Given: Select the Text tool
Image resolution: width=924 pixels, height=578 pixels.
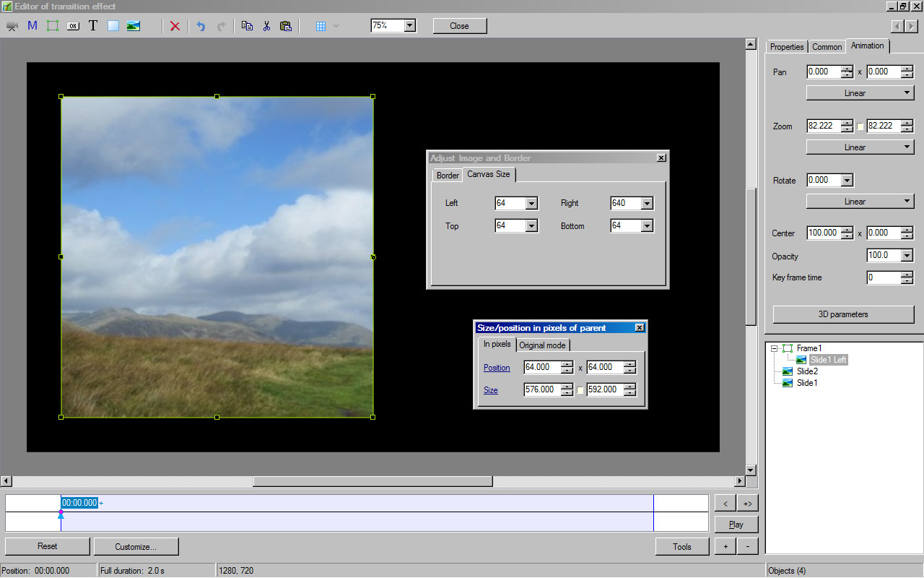Looking at the screenshot, I should coord(92,26).
